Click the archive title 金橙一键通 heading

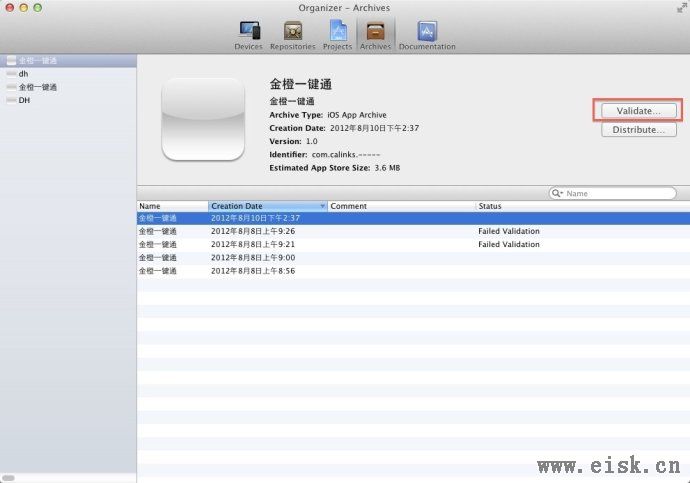[301, 84]
